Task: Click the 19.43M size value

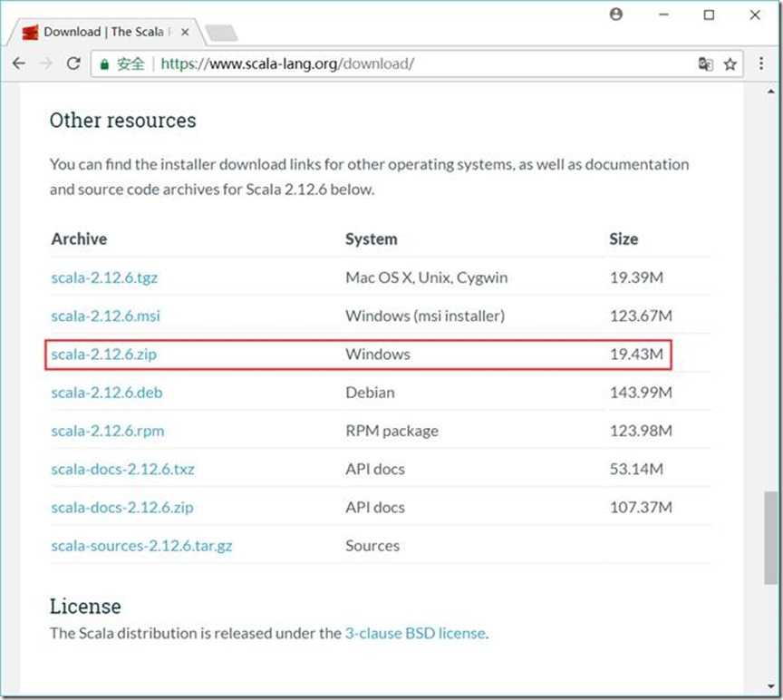Action: pos(637,355)
